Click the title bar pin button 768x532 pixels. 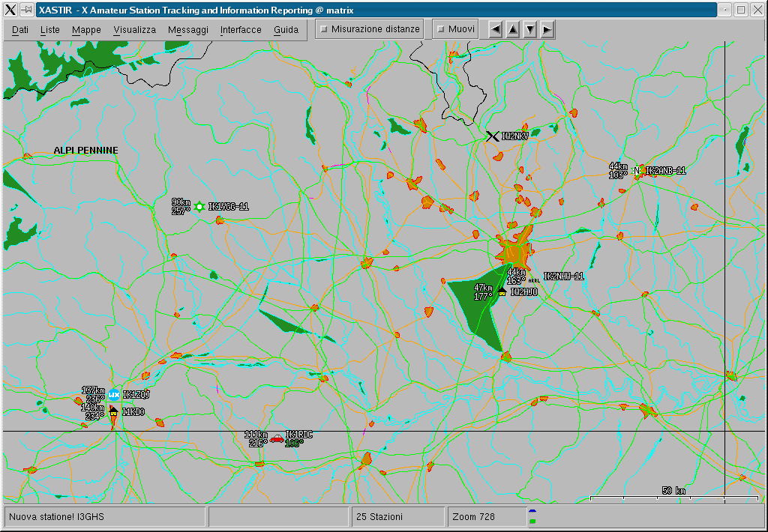26,10
